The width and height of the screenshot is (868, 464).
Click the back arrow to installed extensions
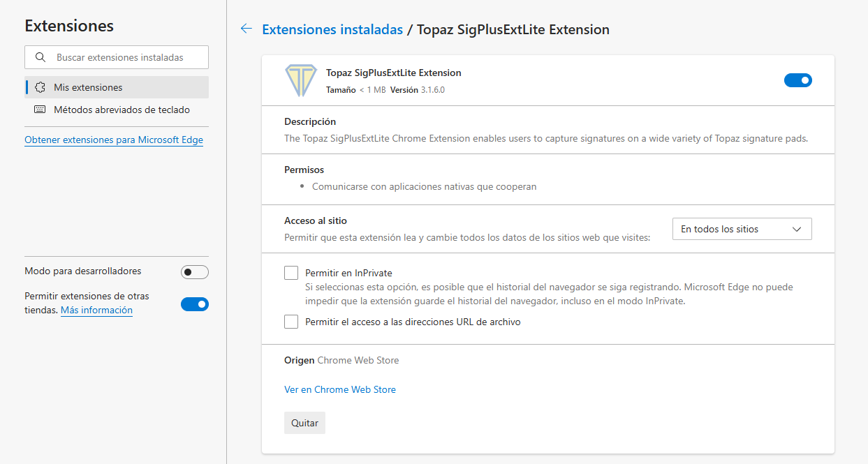pyautogui.click(x=246, y=29)
